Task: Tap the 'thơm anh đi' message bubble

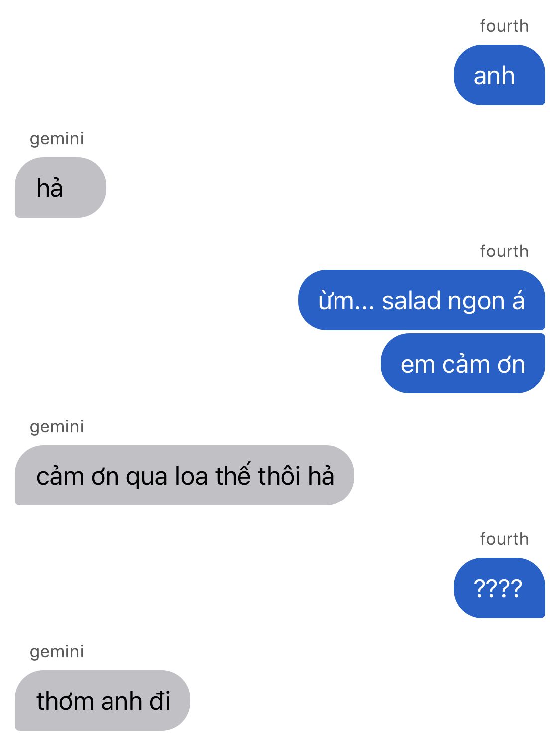Action: tap(103, 701)
